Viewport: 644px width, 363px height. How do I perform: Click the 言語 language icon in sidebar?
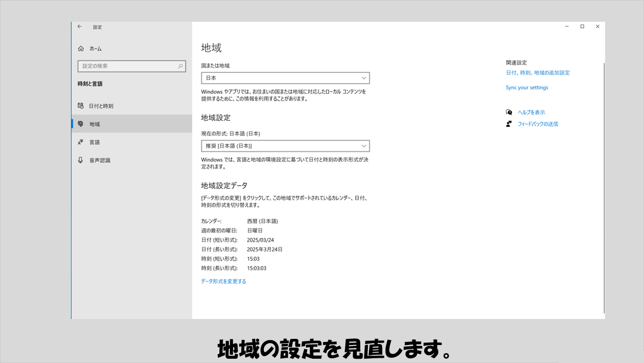80,142
